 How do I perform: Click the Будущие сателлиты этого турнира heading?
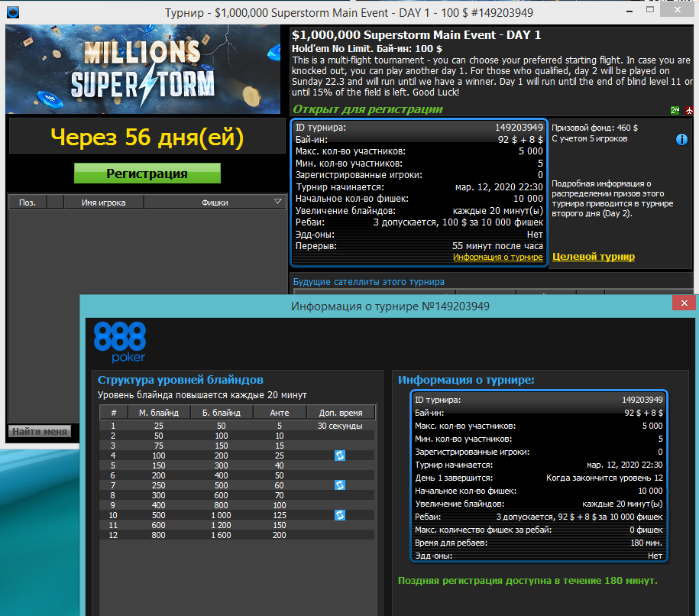pos(369,282)
